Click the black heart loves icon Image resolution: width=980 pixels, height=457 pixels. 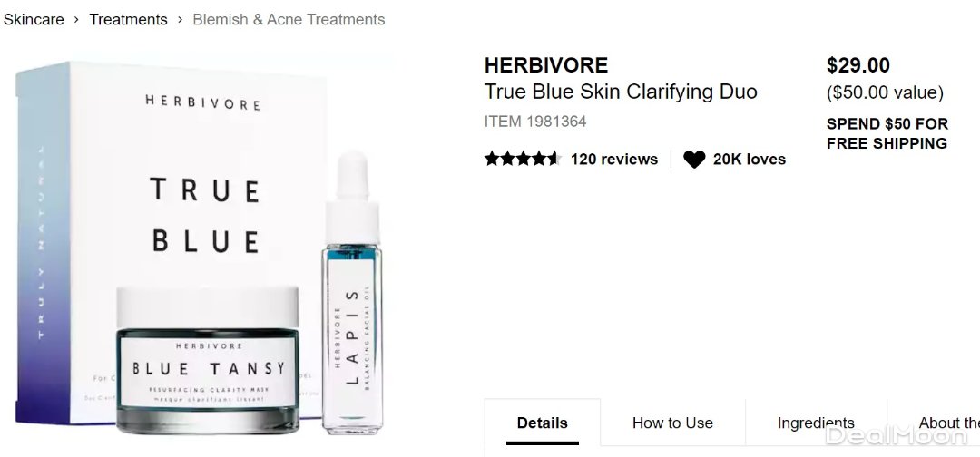pyautogui.click(x=694, y=160)
